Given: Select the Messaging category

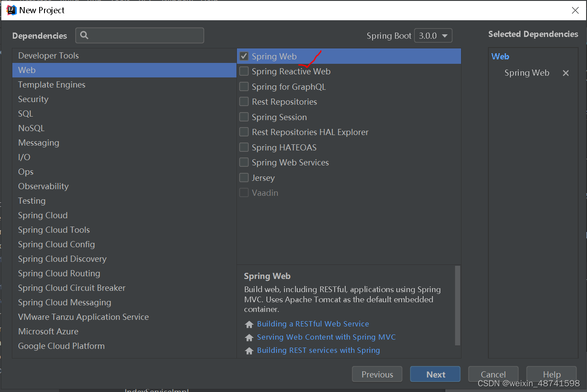Looking at the screenshot, I should pyautogui.click(x=124, y=143).
